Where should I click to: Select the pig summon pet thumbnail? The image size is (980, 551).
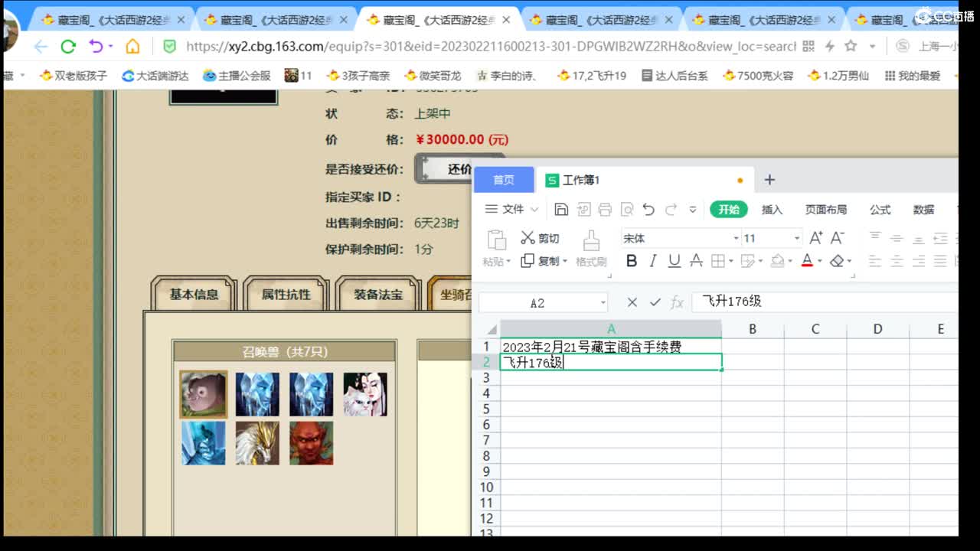204,394
